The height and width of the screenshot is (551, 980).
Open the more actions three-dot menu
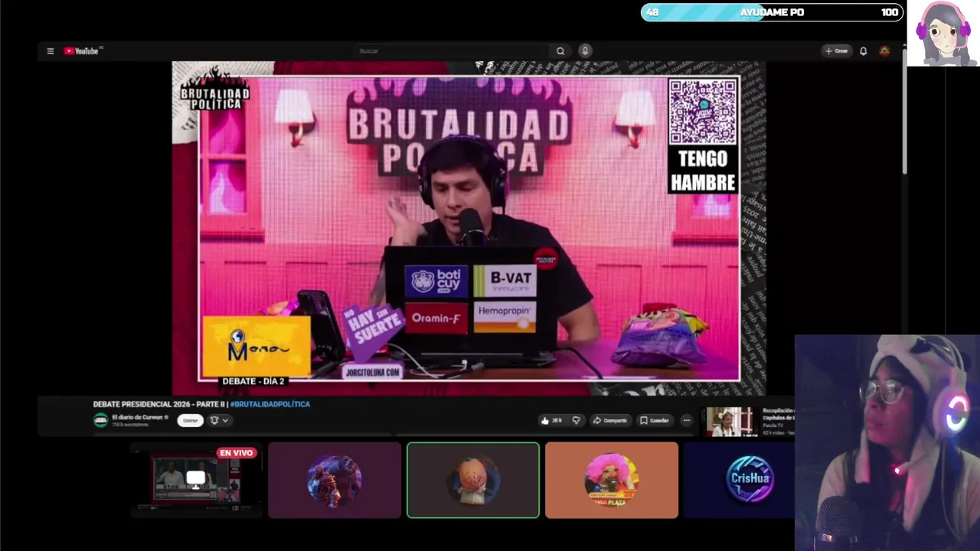click(x=687, y=420)
